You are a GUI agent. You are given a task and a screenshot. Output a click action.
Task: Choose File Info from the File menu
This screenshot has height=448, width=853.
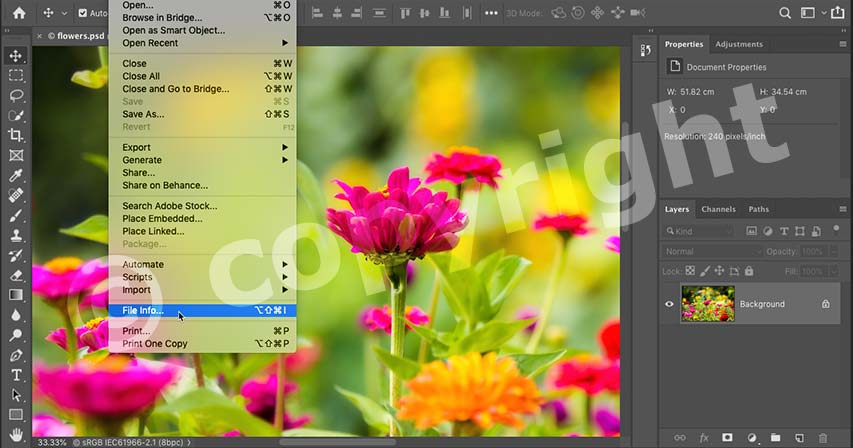click(143, 310)
